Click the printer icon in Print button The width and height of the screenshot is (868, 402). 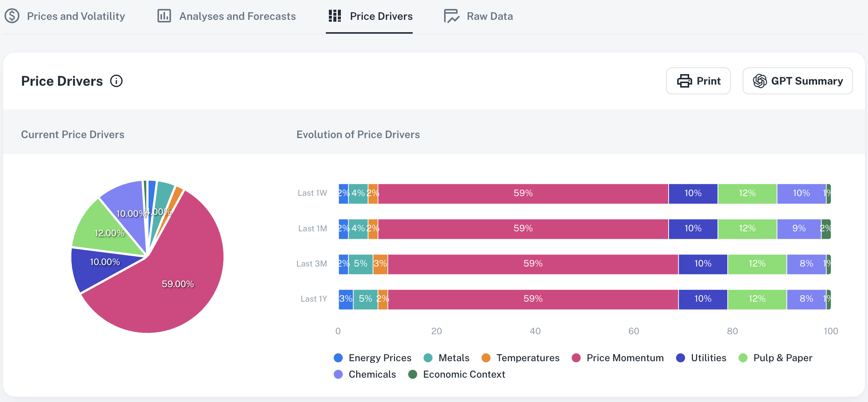tap(684, 81)
